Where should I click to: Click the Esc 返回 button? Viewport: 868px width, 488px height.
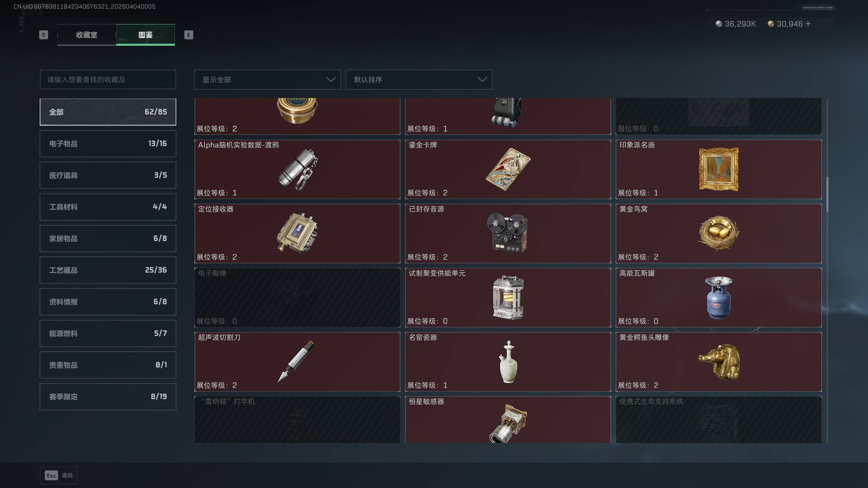[x=59, y=475]
